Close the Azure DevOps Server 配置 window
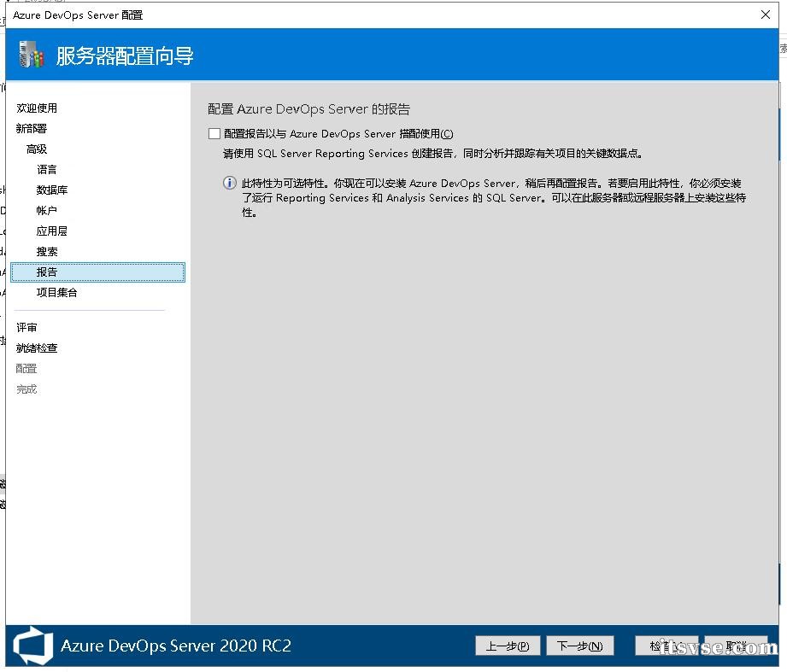Viewport: 787px width, 672px height. click(765, 15)
